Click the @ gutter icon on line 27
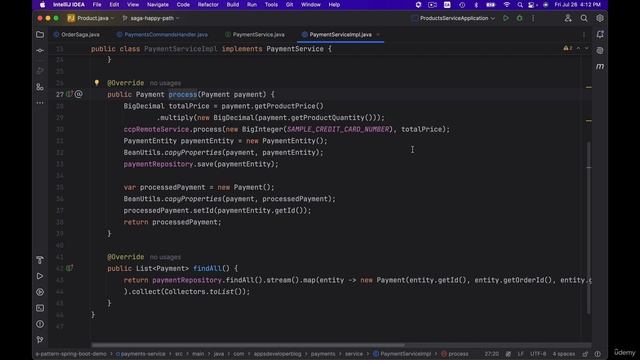The image size is (640, 360). (x=79, y=94)
